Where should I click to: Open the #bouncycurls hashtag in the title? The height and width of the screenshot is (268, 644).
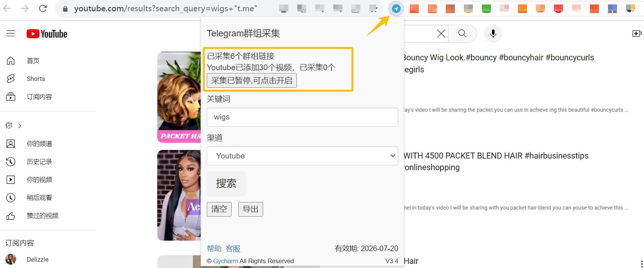pos(570,57)
